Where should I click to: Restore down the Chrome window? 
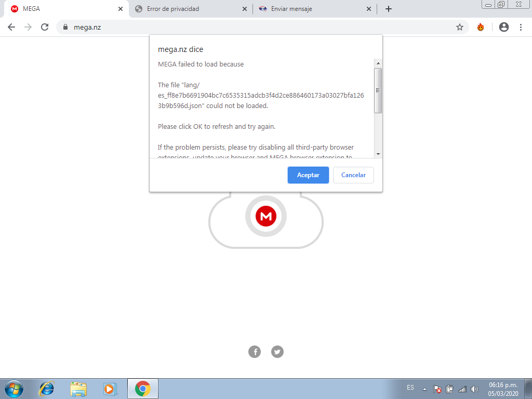click(x=501, y=4)
